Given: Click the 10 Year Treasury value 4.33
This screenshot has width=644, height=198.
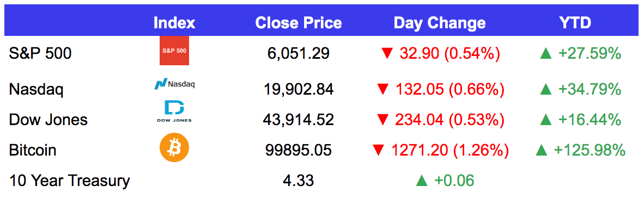Looking at the screenshot, I should pyautogui.click(x=298, y=181).
